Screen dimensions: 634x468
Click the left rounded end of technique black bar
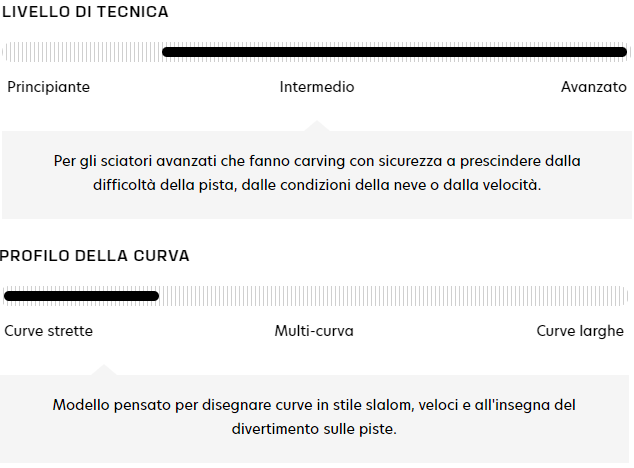pyautogui.click(x=167, y=52)
